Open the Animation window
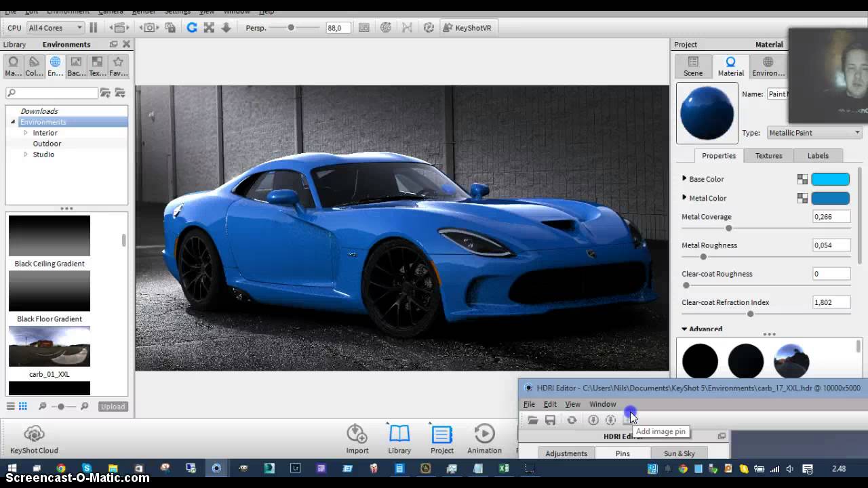The height and width of the screenshot is (488, 868). tap(484, 439)
